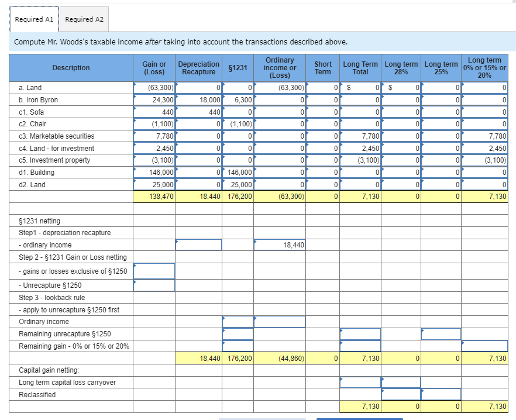Select Remaining gain 0% or 15% or 20% input
Image resolution: width=516 pixels, height=420 pixels.
pyautogui.click(x=484, y=346)
